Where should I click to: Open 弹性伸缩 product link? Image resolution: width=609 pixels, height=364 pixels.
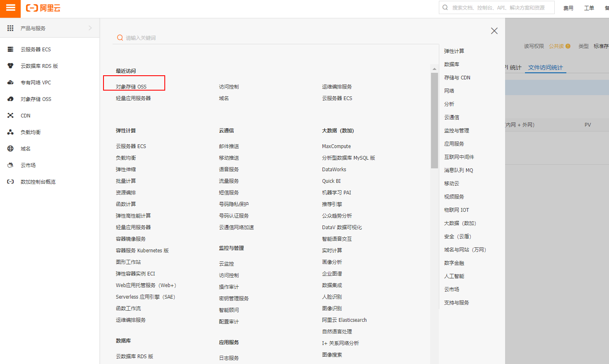coord(126,169)
